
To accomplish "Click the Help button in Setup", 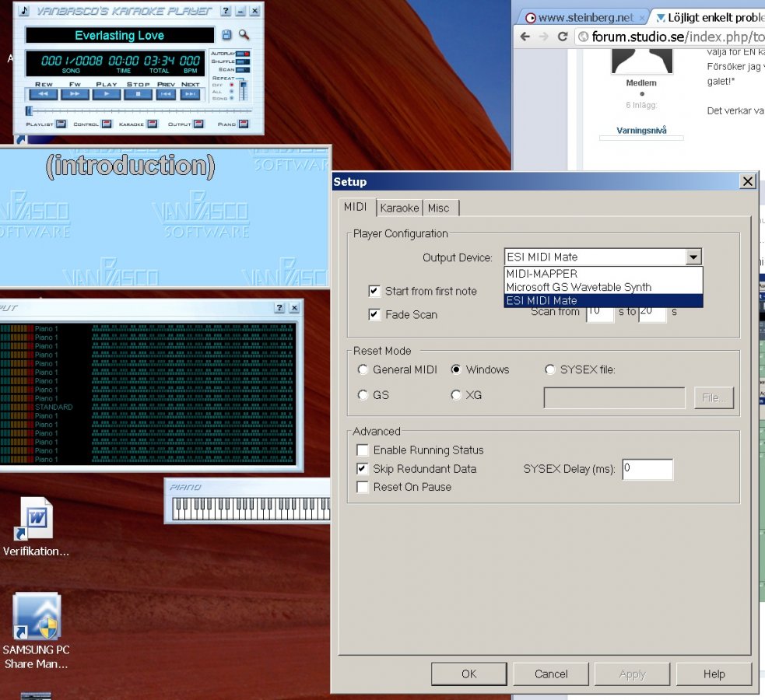I will [714, 674].
